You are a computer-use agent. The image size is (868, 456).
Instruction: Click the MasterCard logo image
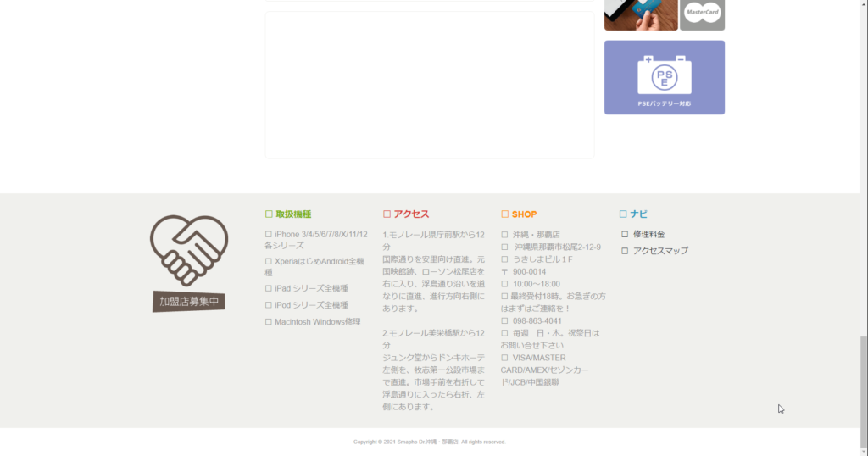[702, 15]
